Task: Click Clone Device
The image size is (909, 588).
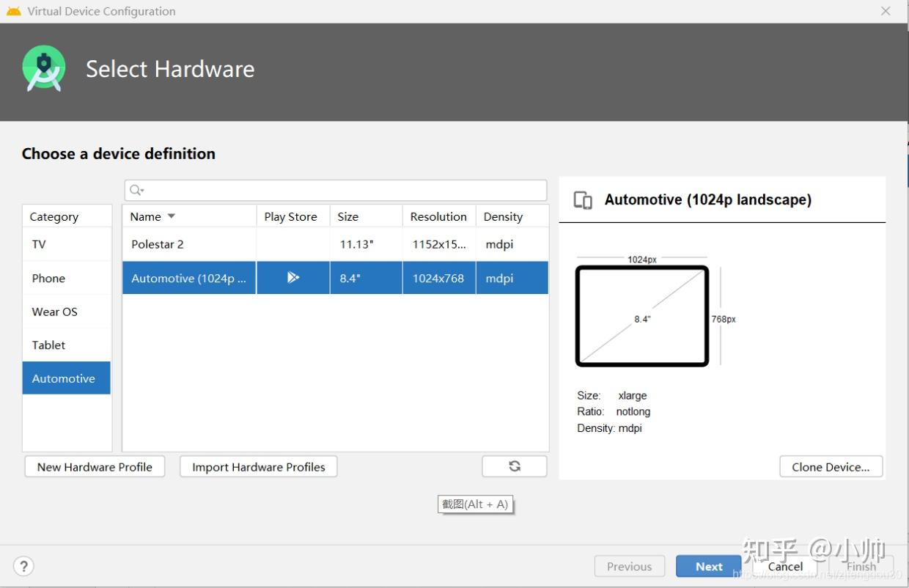Action: click(831, 466)
